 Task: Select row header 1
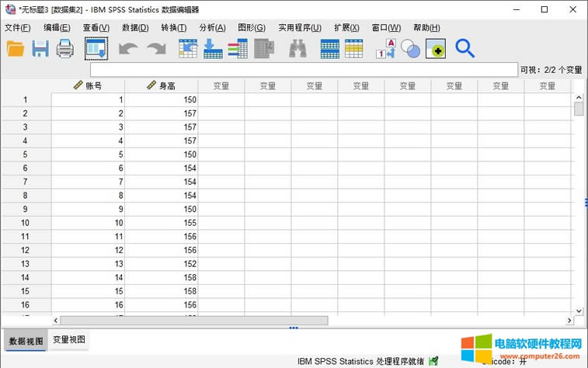[x=26, y=99]
